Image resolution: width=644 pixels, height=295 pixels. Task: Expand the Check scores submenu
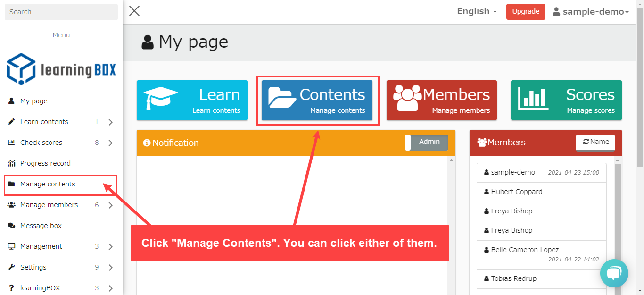(110, 143)
